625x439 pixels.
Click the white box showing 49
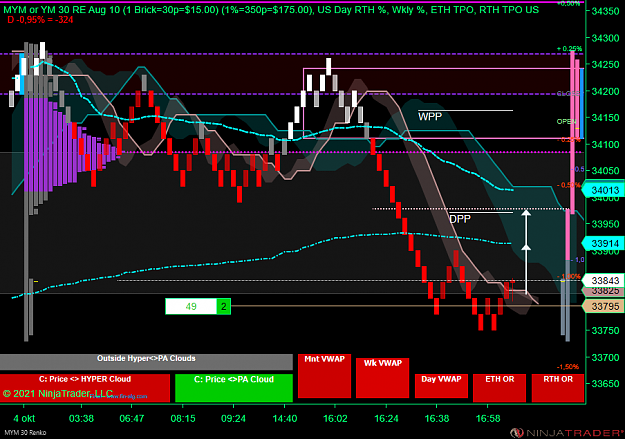coord(191,306)
